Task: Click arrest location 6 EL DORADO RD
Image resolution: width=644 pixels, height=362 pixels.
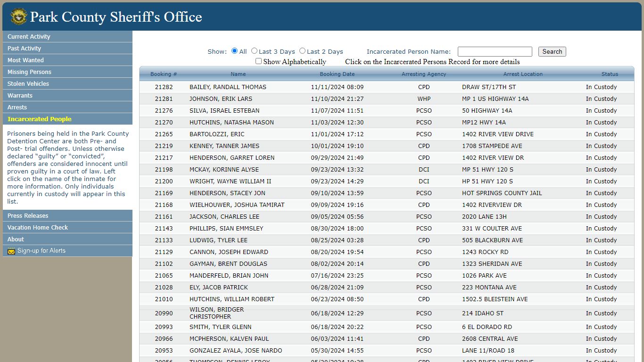Action: (x=487, y=327)
